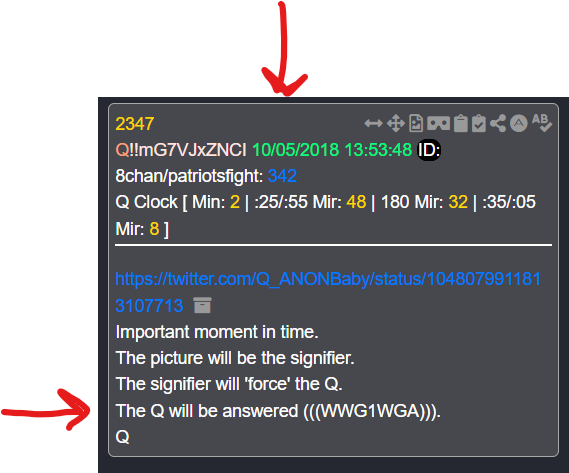Click the AB spellcheck icon
569x473 pixels.
click(x=542, y=123)
